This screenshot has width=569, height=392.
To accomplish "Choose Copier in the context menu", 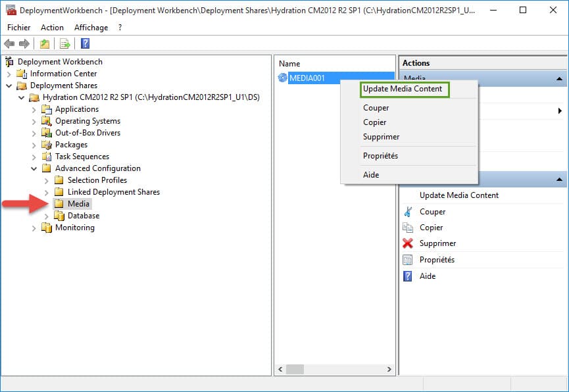I will pyautogui.click(x=374, y=122).
